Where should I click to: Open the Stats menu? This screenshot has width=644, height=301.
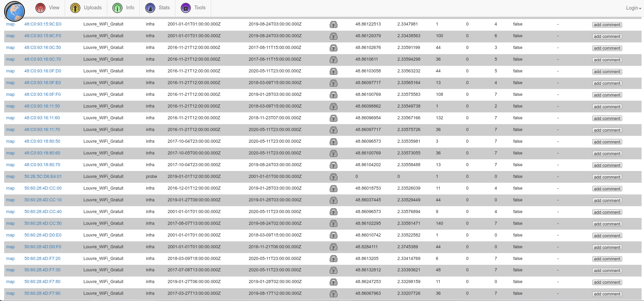[158, 8]
